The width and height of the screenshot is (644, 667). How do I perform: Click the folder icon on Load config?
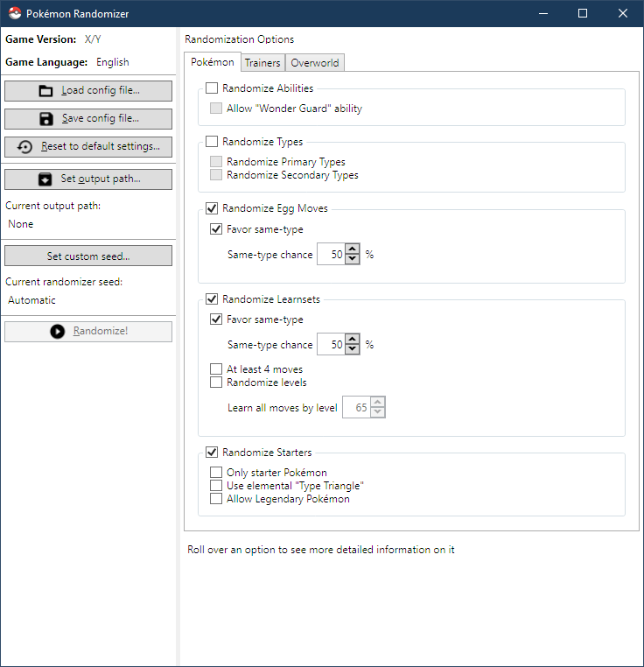(45, 91)
